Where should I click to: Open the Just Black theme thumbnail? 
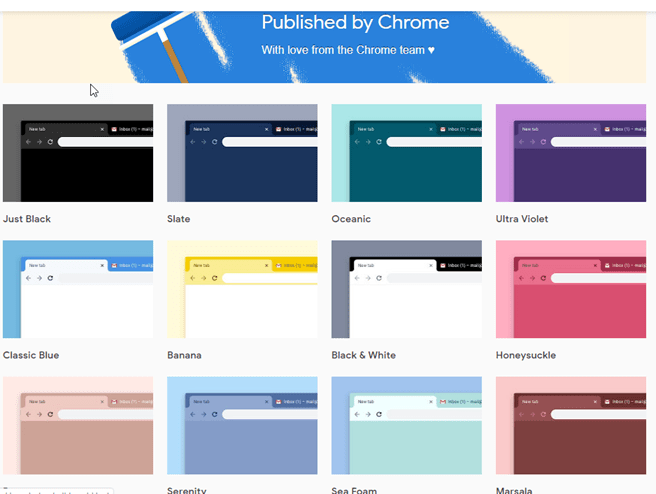pos(78,153)
